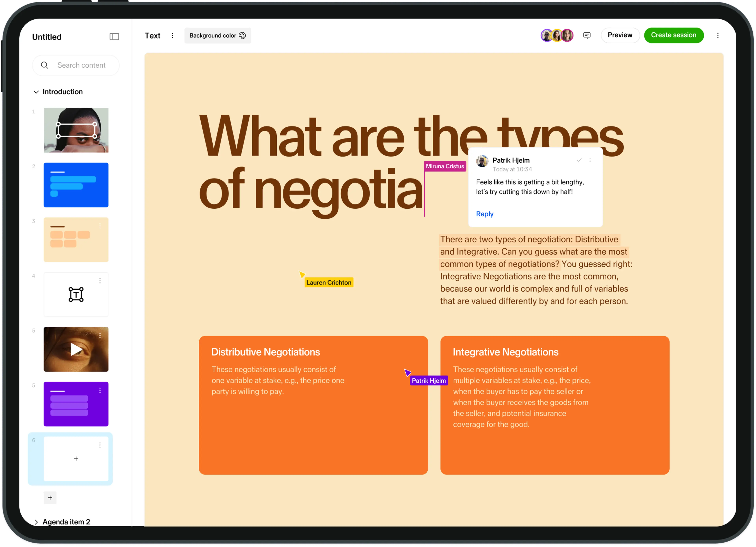Resolve Patrik Hjelm's comment with checkmark

(579, 160)
